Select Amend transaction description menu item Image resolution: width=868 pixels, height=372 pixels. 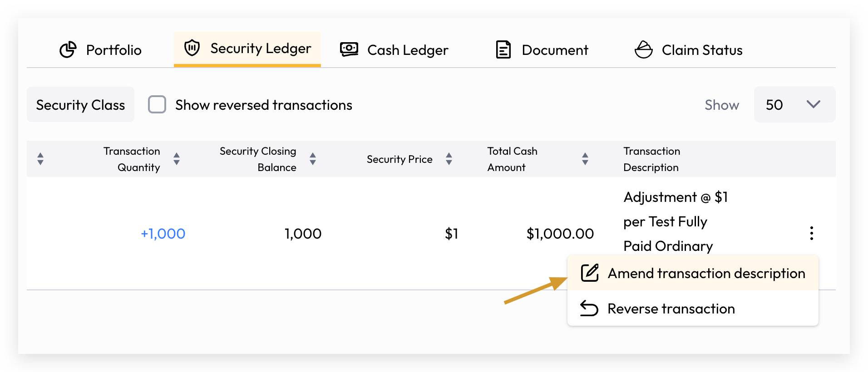pos(693,273)
